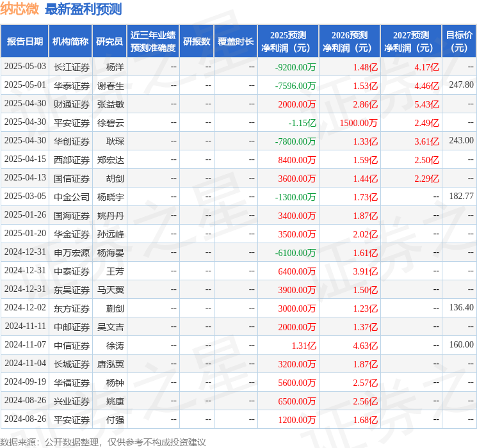Select the 华福证券 institution cell
Image resolution: width=477 pixels, height=448 pixels.
[72, 383]
